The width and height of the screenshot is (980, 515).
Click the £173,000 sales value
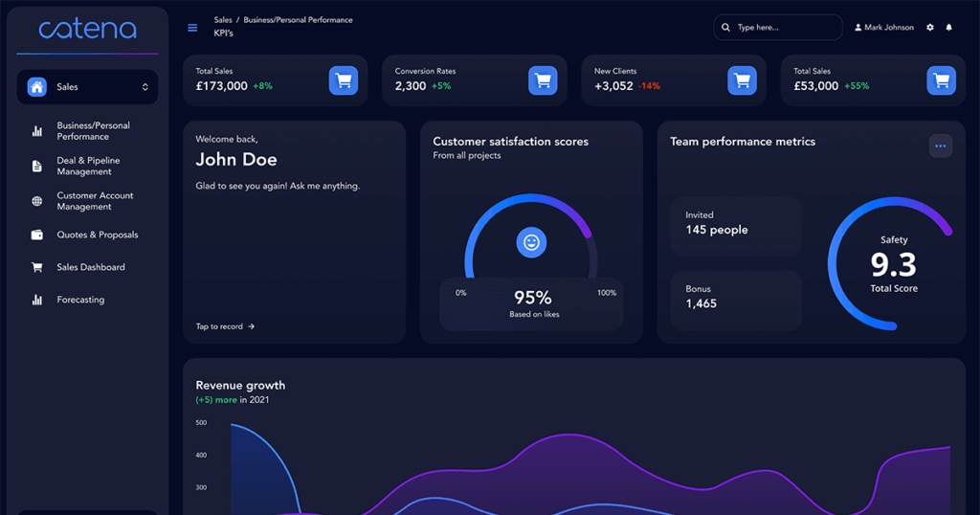pos(222,86)
